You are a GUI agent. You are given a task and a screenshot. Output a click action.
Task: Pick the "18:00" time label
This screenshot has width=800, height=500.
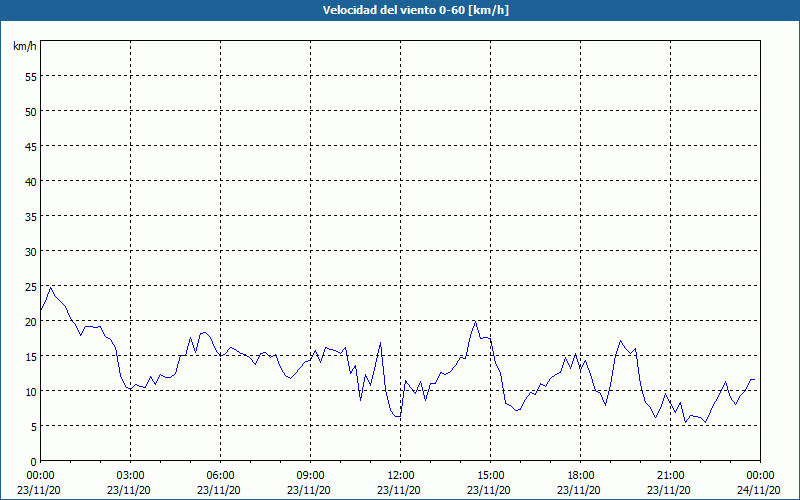(581, 476)
